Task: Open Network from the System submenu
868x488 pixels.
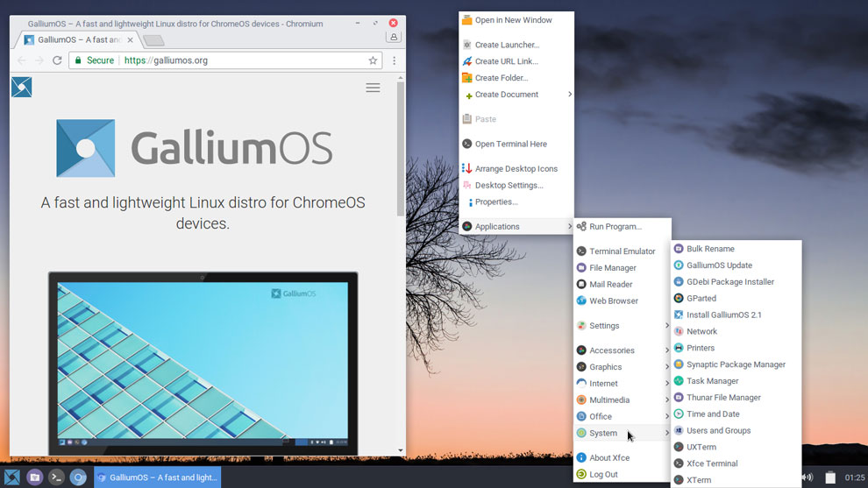Action: tap(736, 331)
